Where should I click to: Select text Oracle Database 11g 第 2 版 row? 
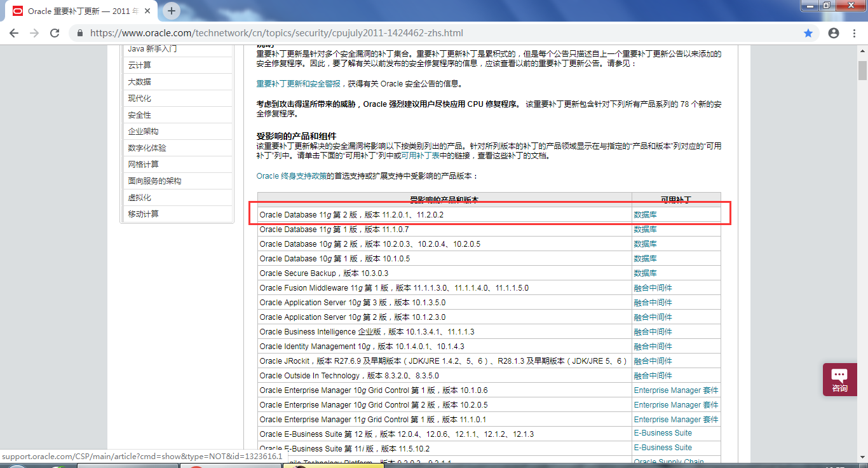point(351,215)
